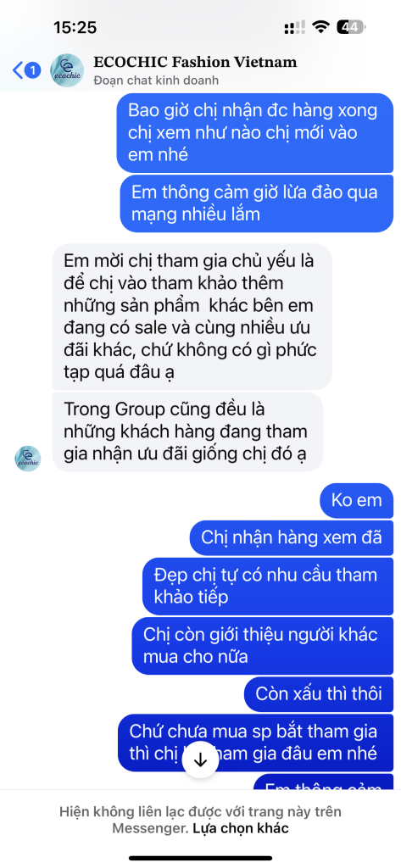Select the 'Chị nhận hàng xem đã' message
The image size is (401, 868).
click(x=292, y=537)
